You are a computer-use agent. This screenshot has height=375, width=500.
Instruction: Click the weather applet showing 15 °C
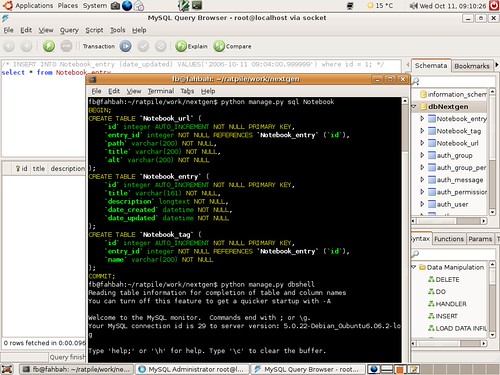click(x=380, y=6)
